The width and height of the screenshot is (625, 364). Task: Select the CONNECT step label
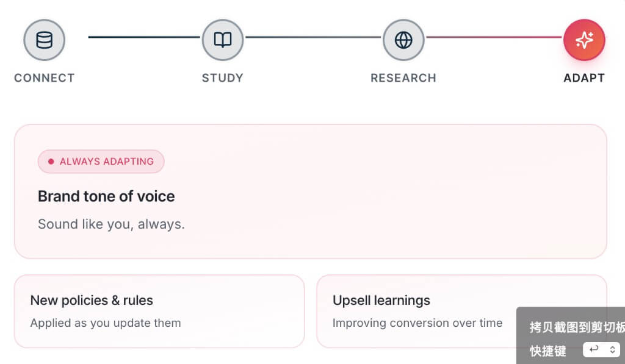coord(44,77)
